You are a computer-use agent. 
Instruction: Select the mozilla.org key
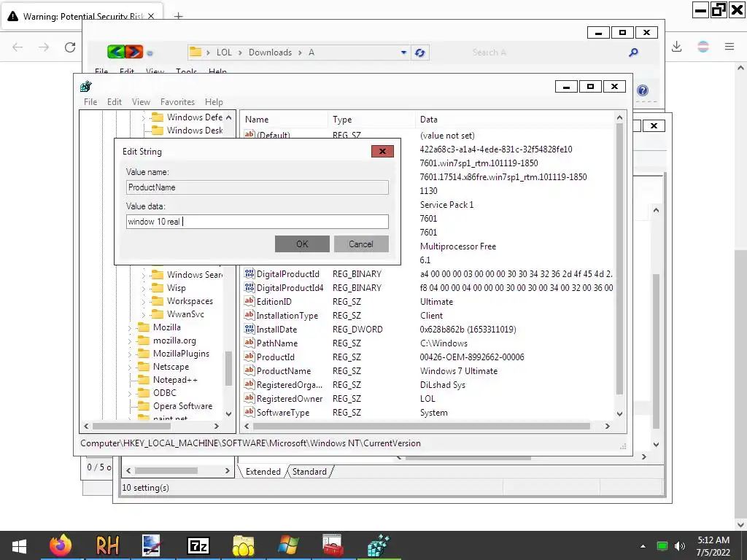(x=174, y=341)
